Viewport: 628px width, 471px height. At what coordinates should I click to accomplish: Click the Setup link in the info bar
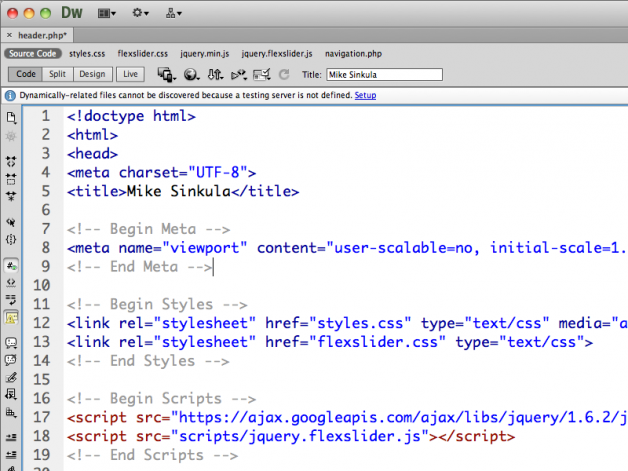coord(365,95)
